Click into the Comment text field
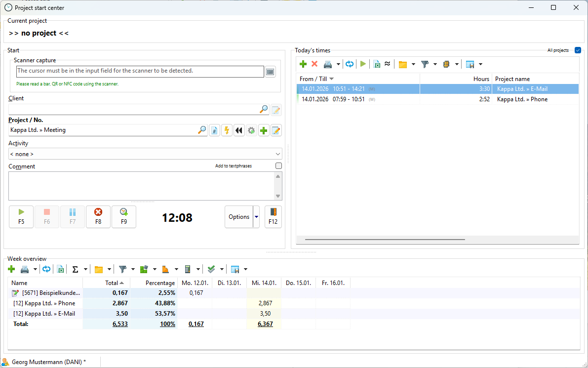This screenshot has height=368, width=588. (x=141, y=186)
